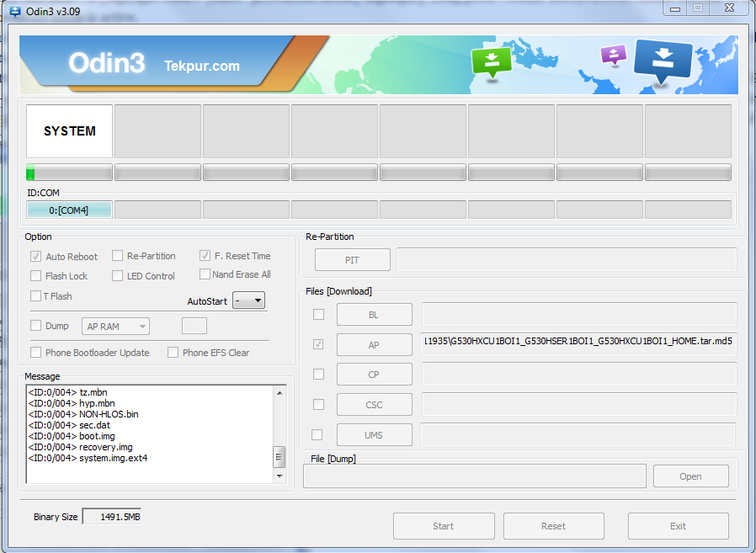Check the BL file checkbox

coord(319,314)
